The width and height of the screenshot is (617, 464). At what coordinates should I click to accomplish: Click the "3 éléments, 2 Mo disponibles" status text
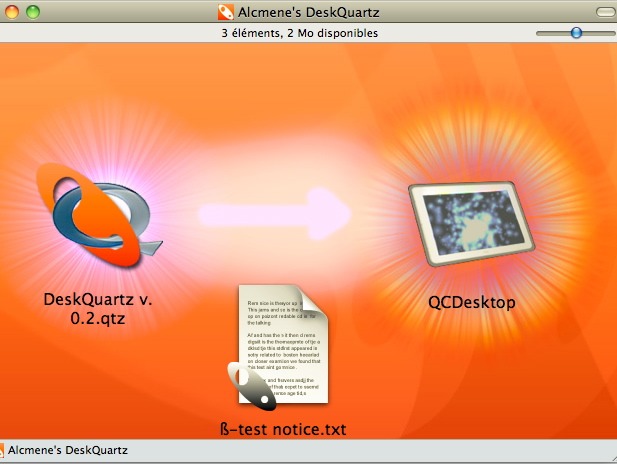(299, 33)
